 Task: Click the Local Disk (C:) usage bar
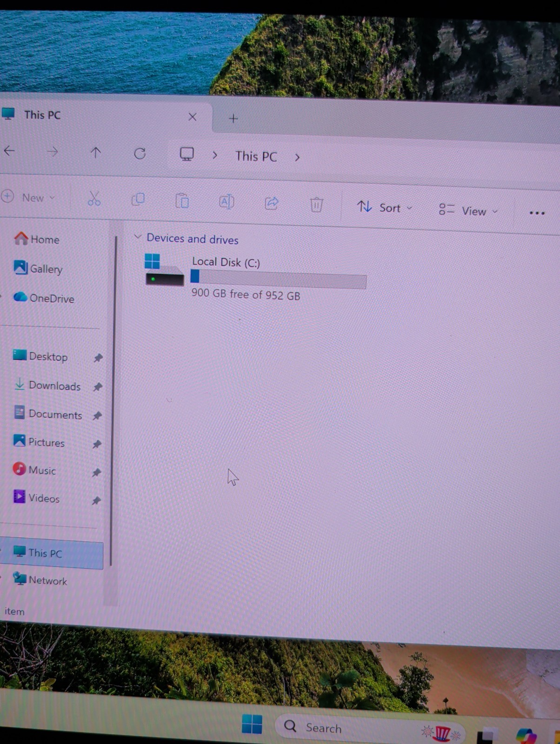click(x=278, y=279)
